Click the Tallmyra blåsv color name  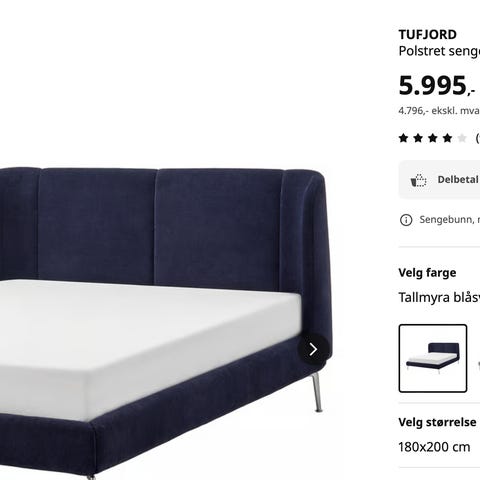439,297
